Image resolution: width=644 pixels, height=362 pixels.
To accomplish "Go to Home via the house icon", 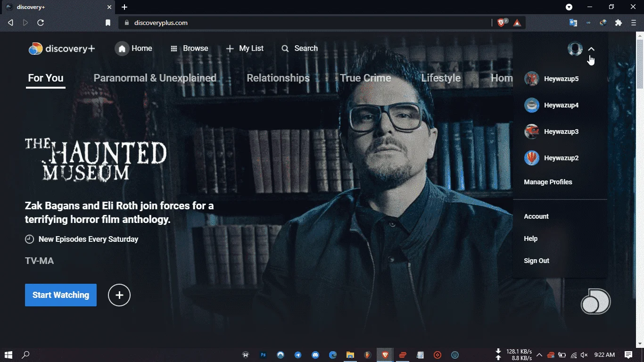I will 122,49.
